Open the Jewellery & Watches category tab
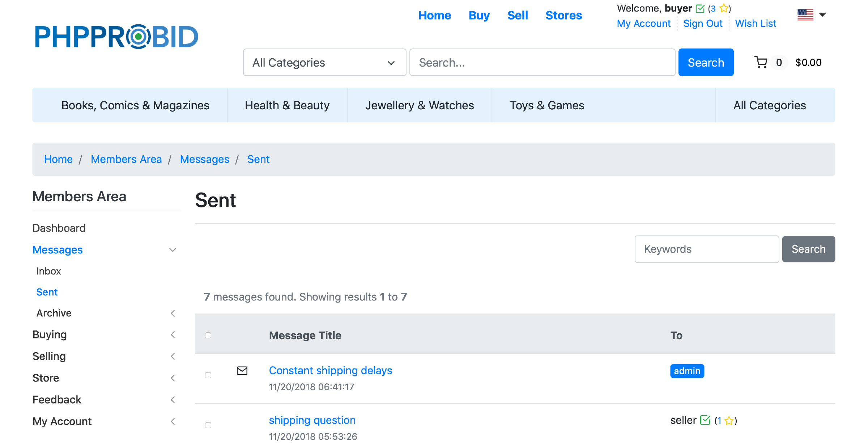Viewport: 868px width, 443px height. [420, 105]
